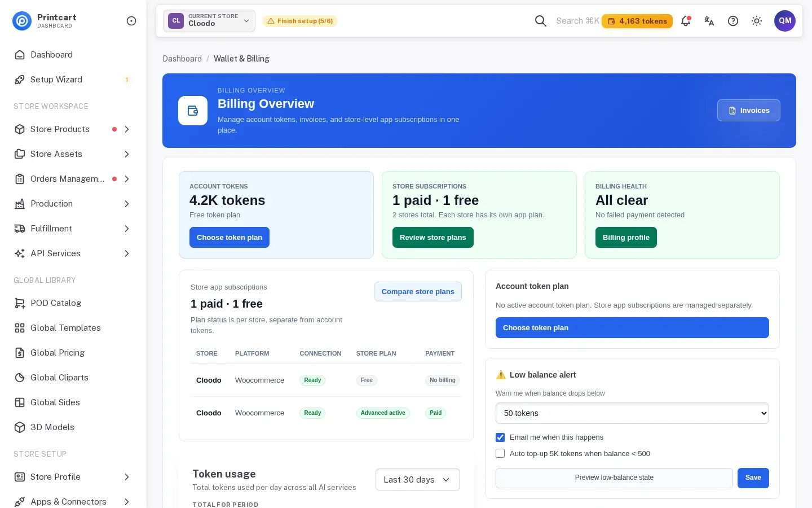The width and height of the screenshot is (812, 508).
Task: Click Preview low-balance state button
Action: 614,478
